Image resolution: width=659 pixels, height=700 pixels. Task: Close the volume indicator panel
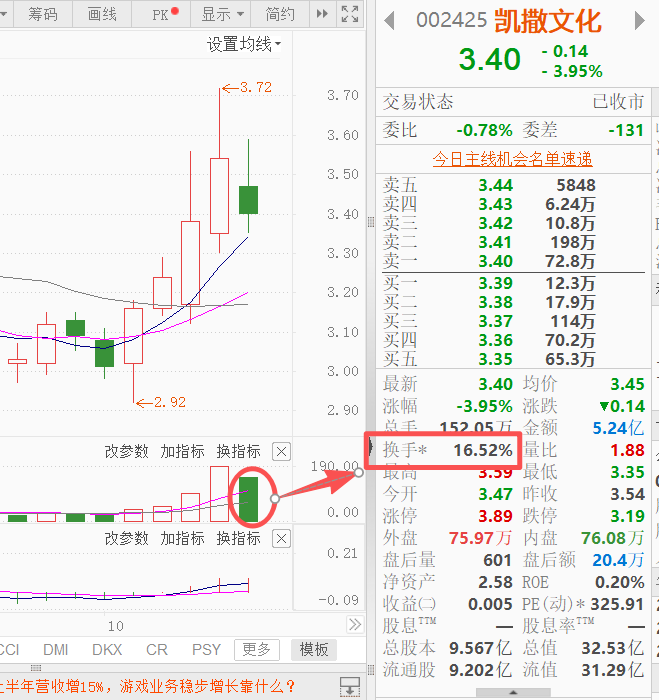(x=281, y=452)
